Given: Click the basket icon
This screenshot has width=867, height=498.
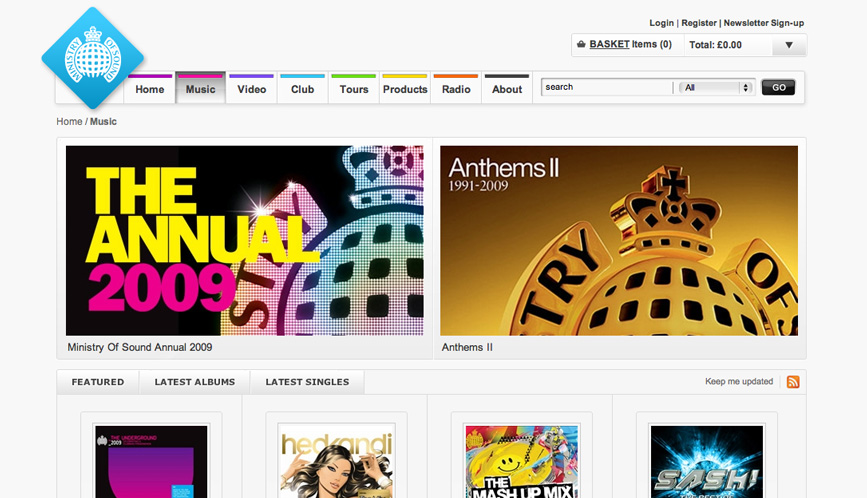Looking at the screenshot, I should click(x=581, y=44).
